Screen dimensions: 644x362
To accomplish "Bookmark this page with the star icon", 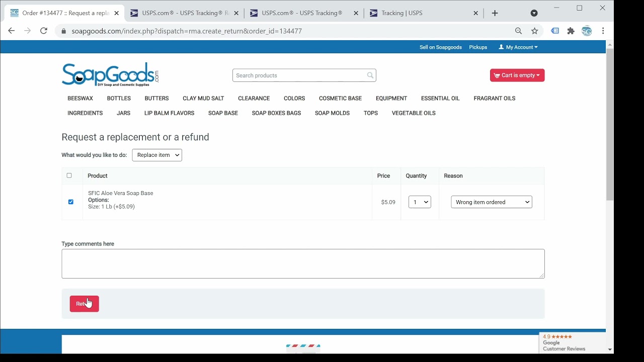I will pos(535,31).
